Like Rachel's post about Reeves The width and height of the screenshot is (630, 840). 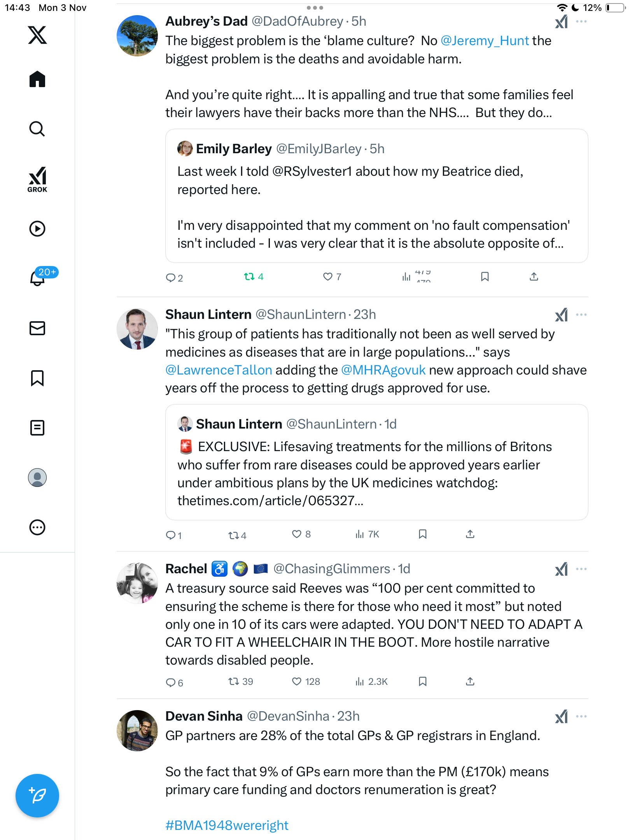click(297, 682)
